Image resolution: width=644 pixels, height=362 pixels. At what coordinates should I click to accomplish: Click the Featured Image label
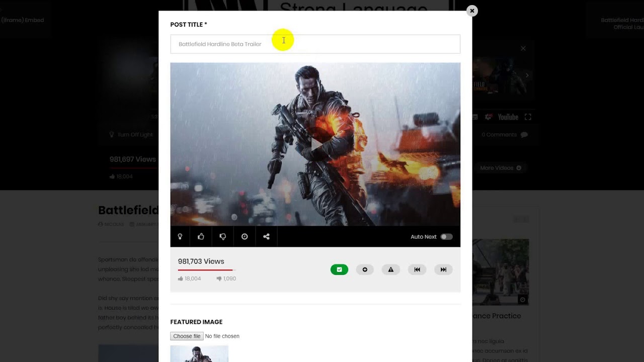196,322
